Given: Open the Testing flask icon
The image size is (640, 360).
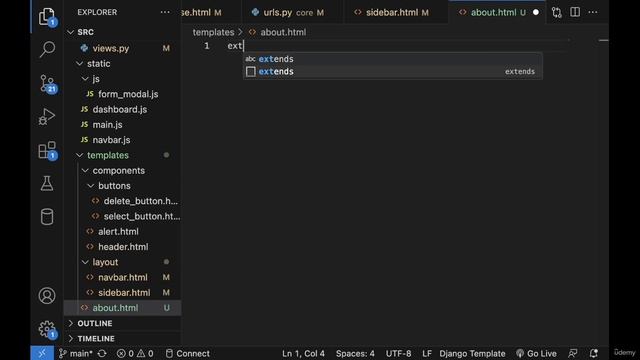Looking at the screenshot, I should coord(47,183).
